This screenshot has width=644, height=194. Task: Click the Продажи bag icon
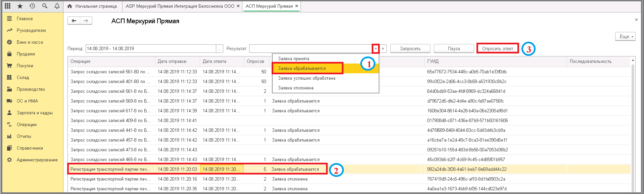click(x=9, y=54)
